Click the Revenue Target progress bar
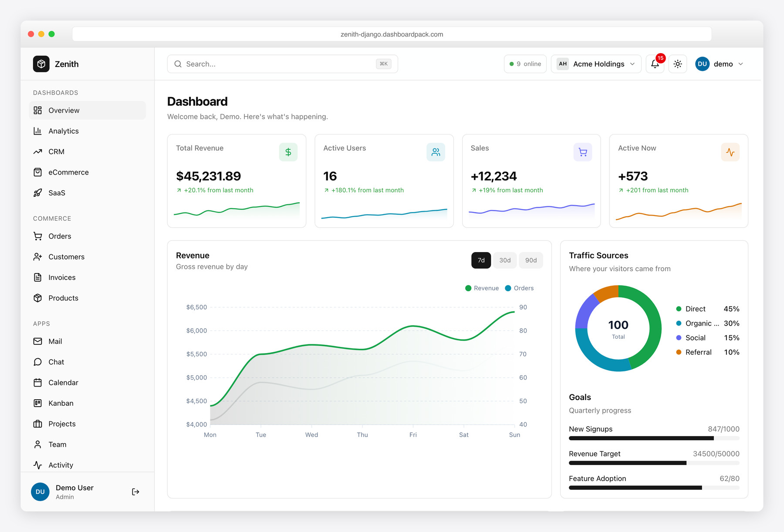The image size is (784, 532). [654, 463]
